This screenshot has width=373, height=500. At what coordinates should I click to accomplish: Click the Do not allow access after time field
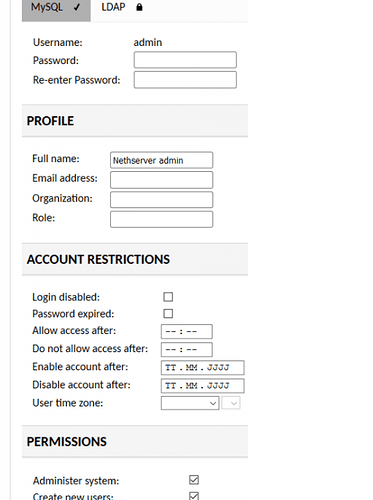pos(187,349)
